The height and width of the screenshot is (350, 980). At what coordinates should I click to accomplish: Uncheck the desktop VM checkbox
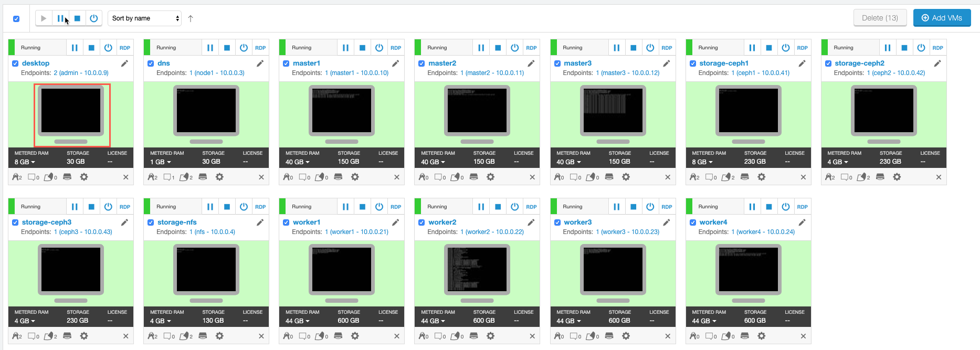[x=15, y=63]
